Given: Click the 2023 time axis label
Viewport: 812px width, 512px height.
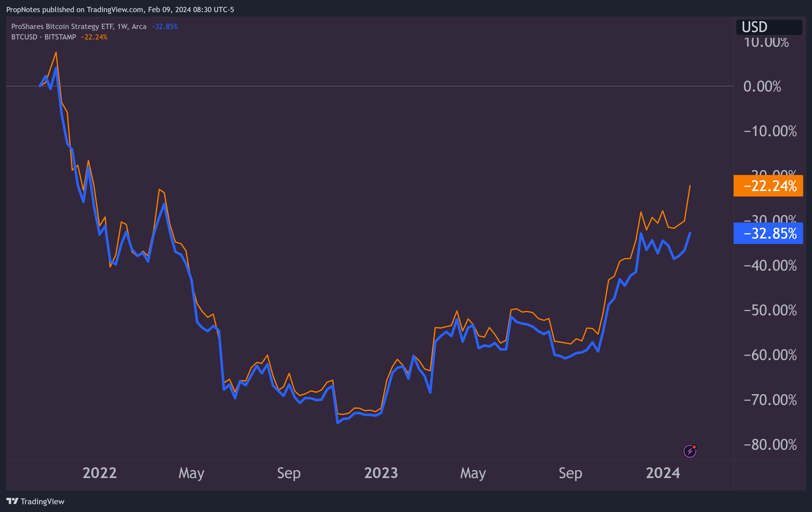Looking at the screenshot, I should (381, 473).
